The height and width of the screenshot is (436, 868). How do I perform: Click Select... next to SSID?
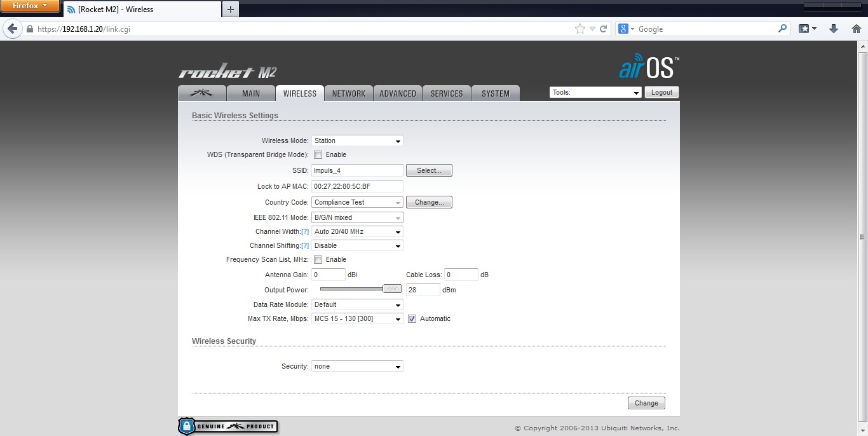click(429, 170)
